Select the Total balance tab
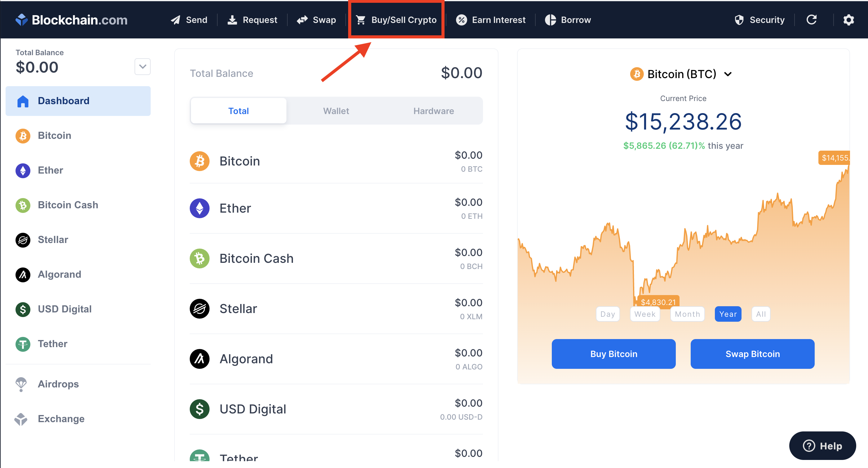This screenshot has width=868, height=468. [237, 111]
